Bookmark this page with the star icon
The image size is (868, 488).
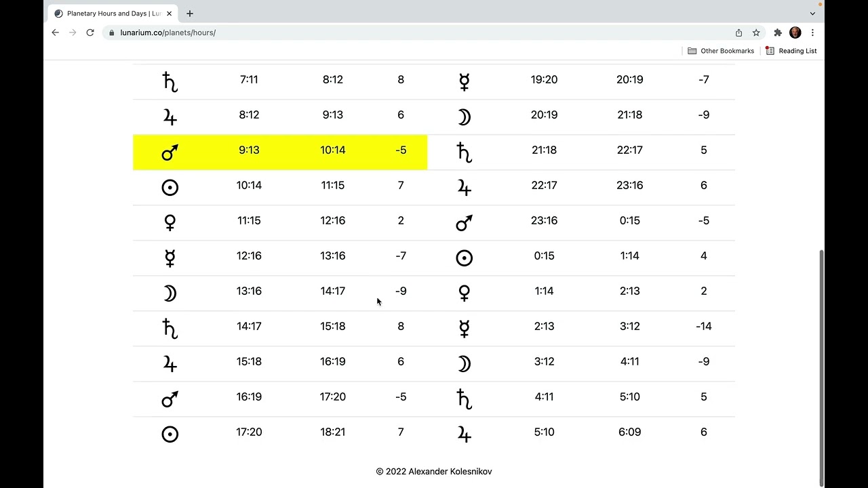coord(756,33)
